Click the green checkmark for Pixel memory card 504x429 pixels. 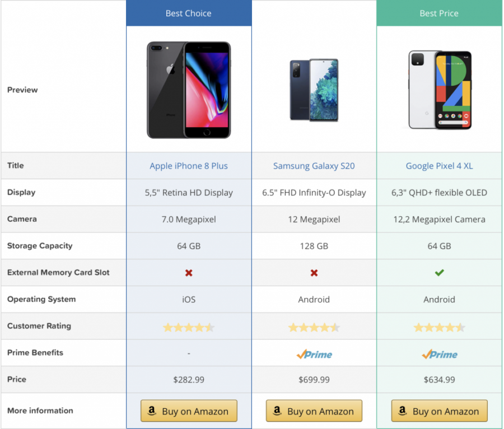[x=439, y=273]
